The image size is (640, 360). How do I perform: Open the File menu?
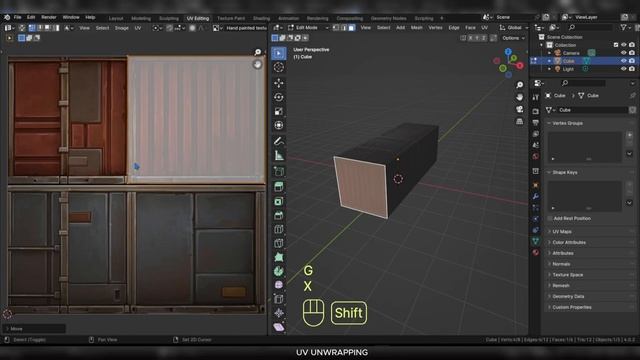tap(18, 18)
